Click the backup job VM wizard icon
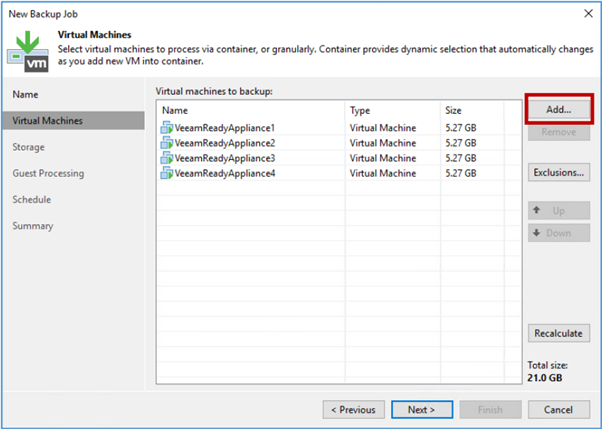This screenshot has width=602, height=429. coord(28,53)
